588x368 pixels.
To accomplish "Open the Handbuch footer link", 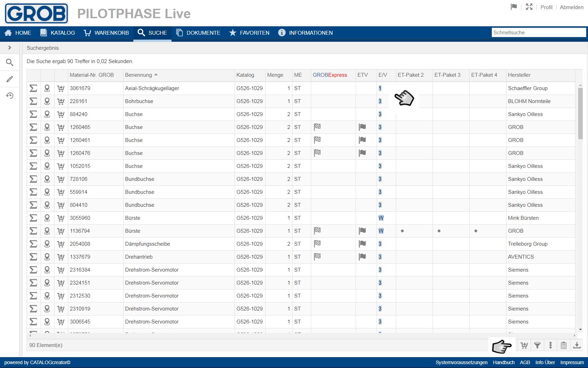I will [x=504, y=362].
